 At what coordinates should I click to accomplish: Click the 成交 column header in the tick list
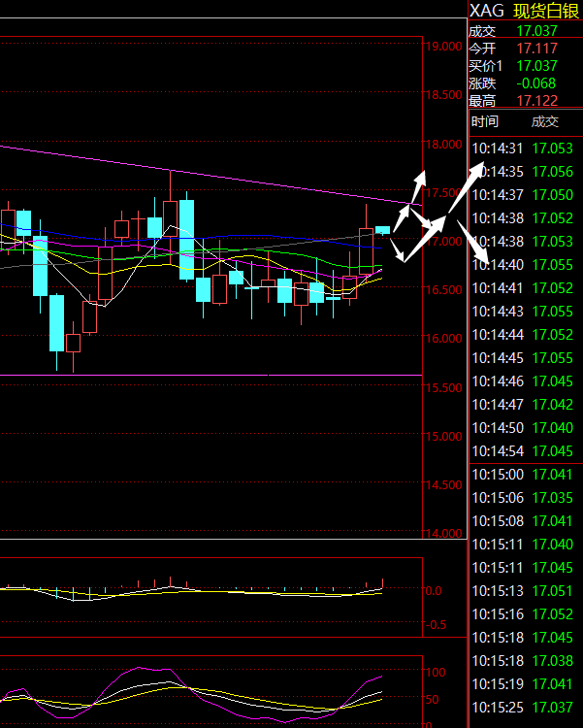pos(545,121)
